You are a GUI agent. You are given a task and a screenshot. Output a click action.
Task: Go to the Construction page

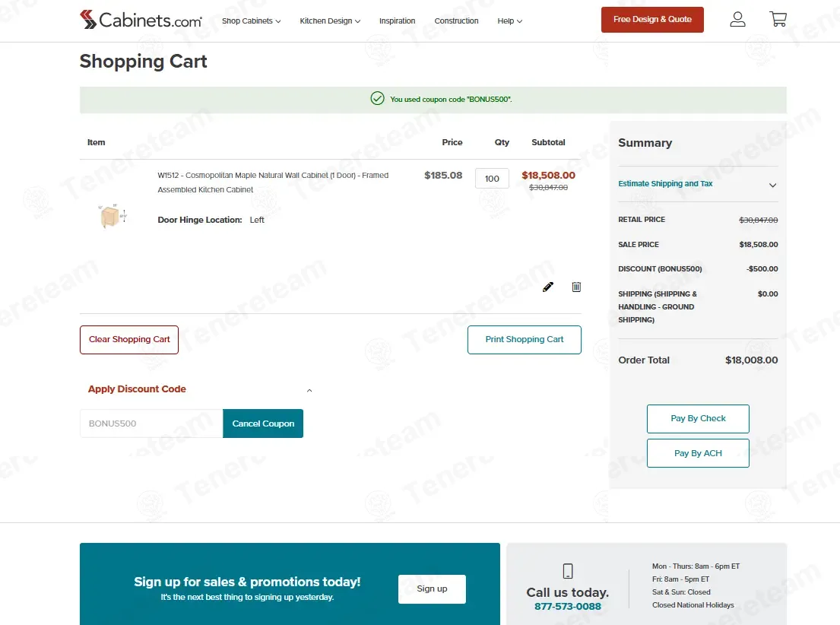click(x=456, y=21)
